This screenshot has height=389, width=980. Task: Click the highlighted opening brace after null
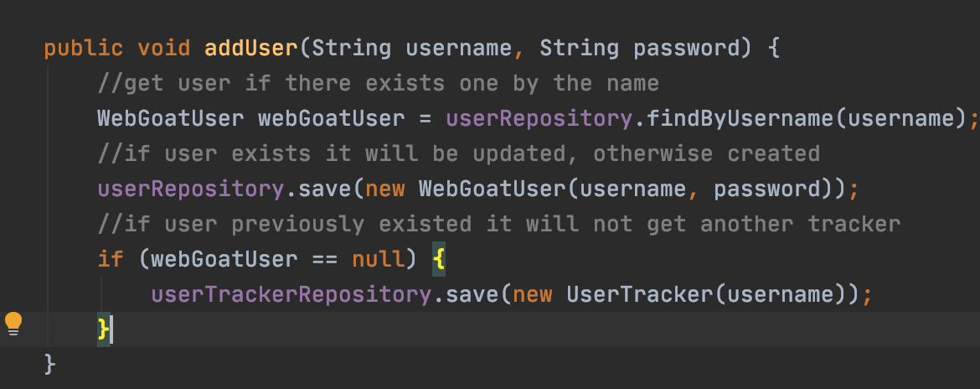(440, 259)
